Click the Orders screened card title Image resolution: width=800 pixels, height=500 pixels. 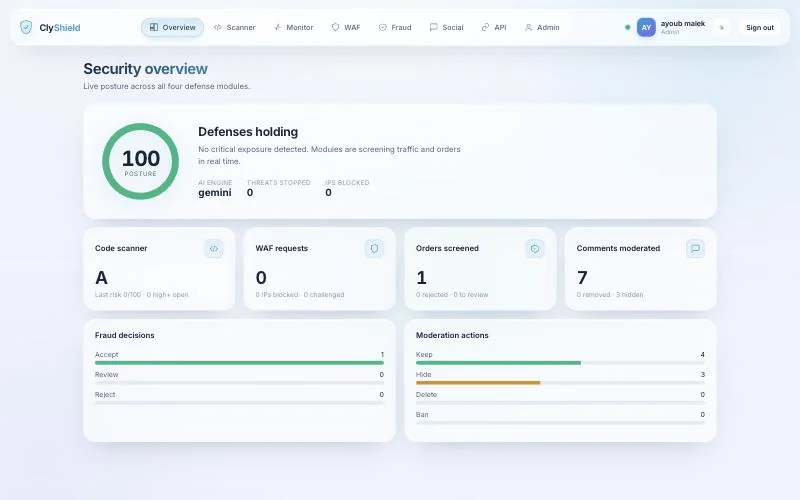click(x=447, y=248)
